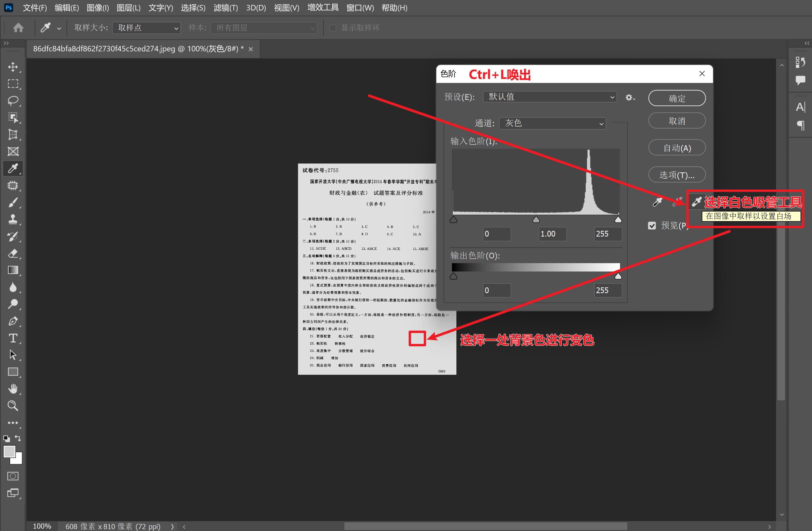The width and height of the screenshot is (812, 531).
Task: Pick the black point eyedropper in Levels
Action: pos(658,202)
